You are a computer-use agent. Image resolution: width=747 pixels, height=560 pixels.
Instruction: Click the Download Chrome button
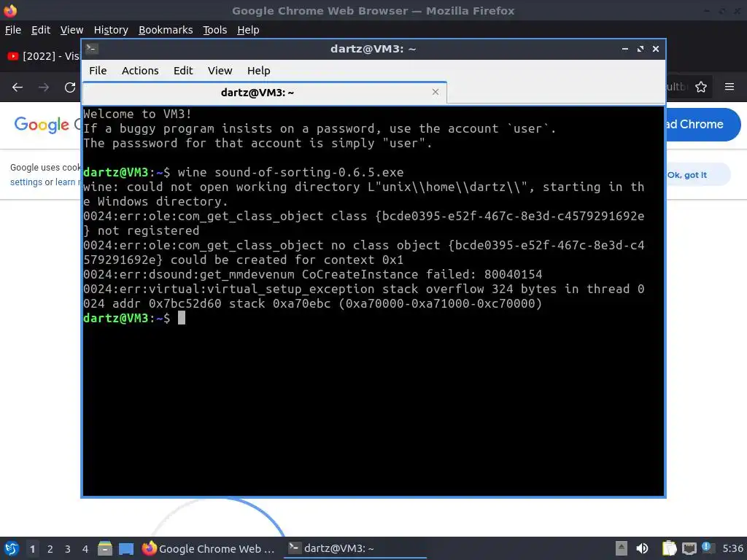coord(703,124)
